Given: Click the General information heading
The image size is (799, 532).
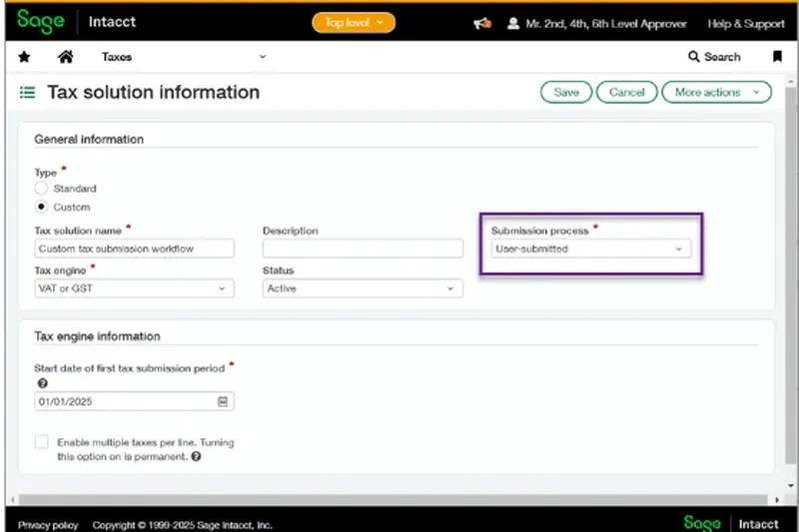Looking at the screenshot, I should click(x=89, y=139).
